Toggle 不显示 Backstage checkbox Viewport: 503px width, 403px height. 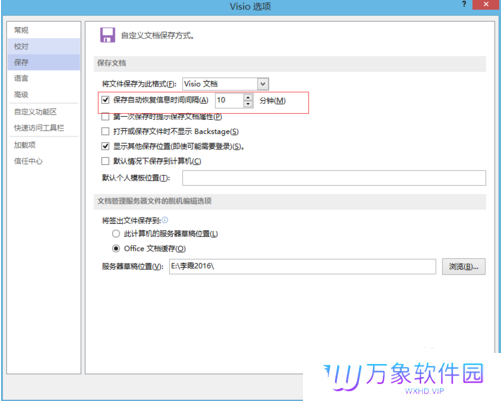click(105, 131)
